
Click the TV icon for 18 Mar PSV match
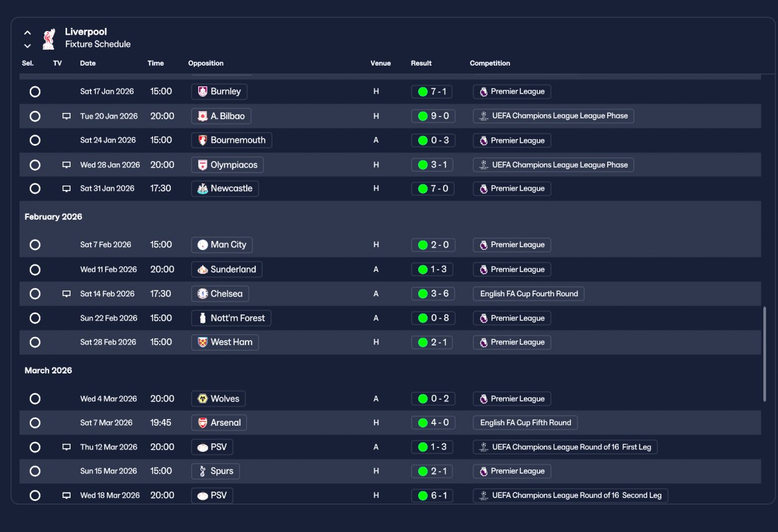(x=66, y=496)
